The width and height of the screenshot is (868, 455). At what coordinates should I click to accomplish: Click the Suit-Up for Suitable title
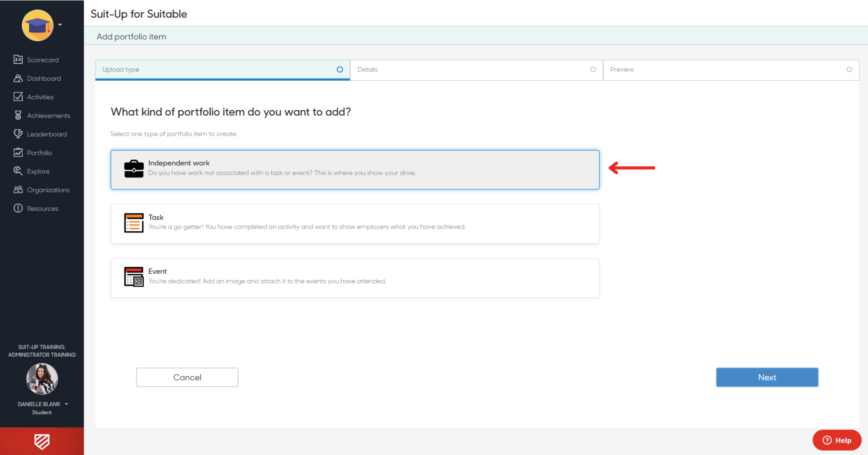point(139,14)
